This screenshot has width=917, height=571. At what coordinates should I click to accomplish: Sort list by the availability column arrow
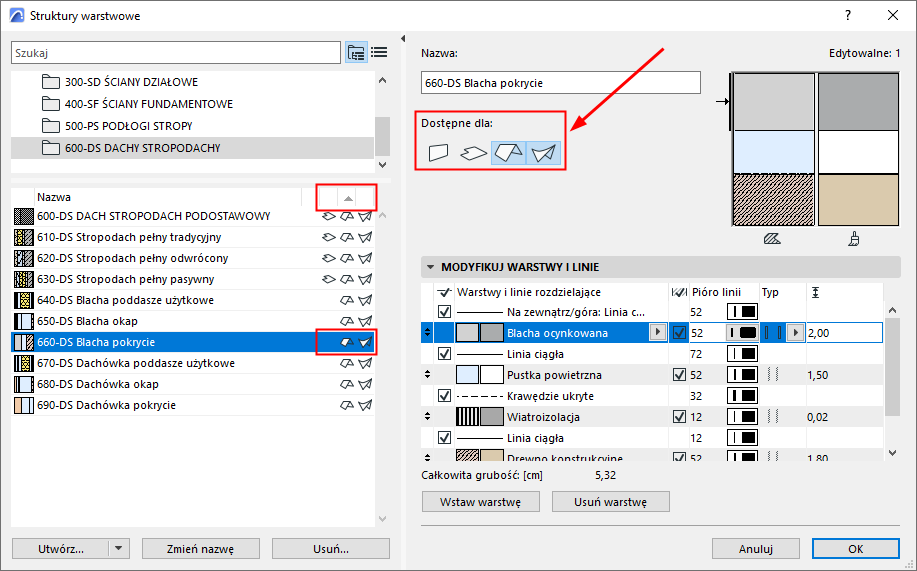[348, 198]
